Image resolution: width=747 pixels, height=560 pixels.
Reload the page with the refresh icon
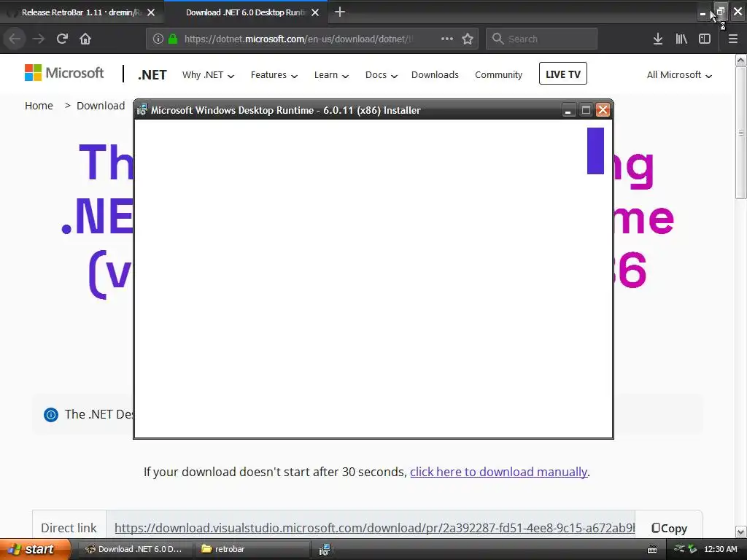pyautogui.click(x=62, y=39)
